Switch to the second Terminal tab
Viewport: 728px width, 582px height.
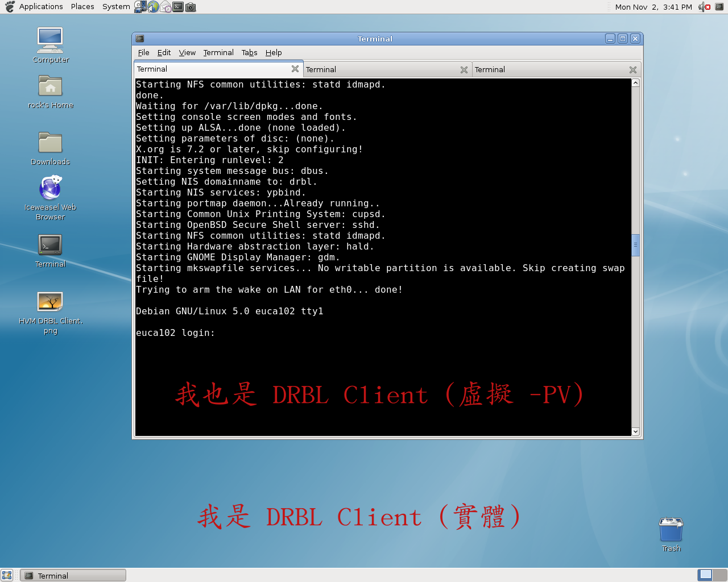click(387, 69)
